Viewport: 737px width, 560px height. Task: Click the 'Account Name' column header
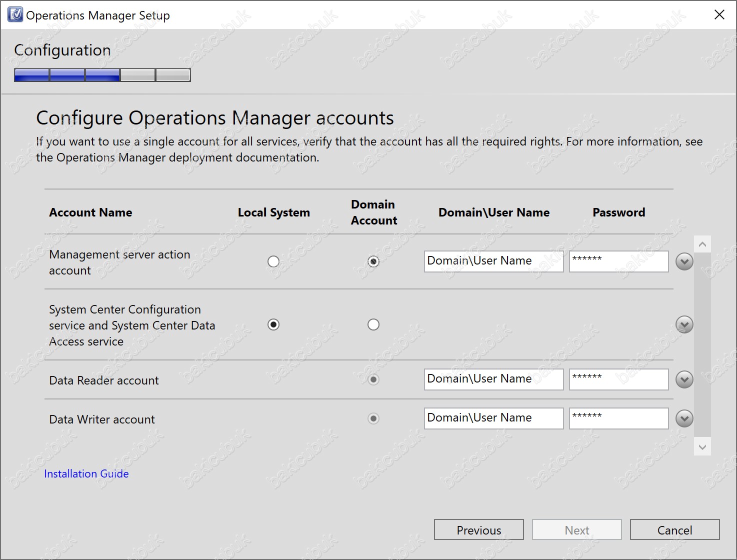[90, 212]
